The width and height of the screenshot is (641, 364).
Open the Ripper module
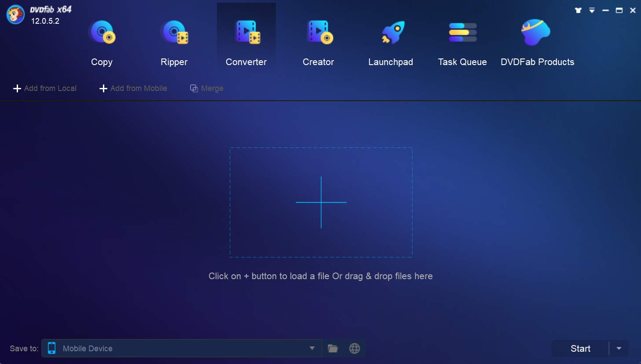174,43
